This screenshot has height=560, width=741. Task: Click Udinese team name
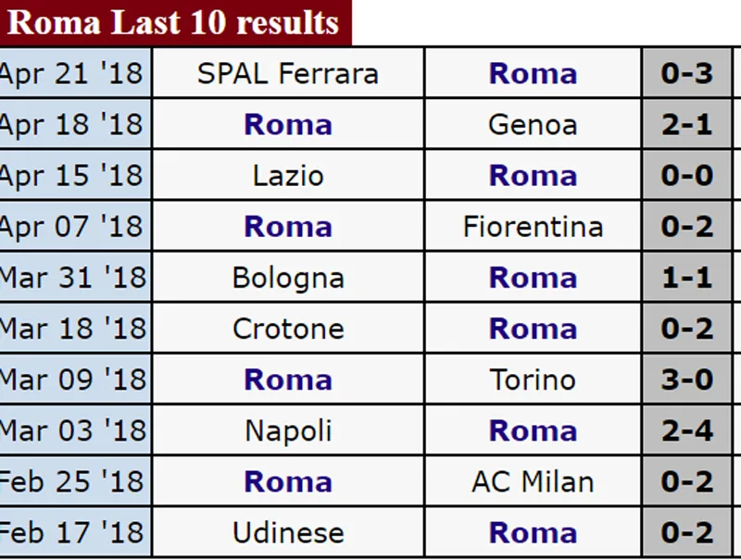288,532
